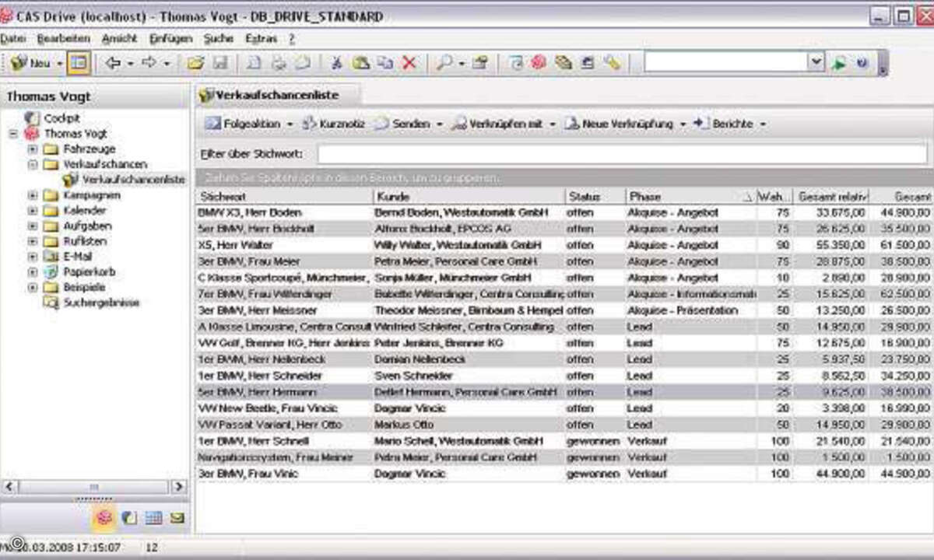Open the Einfügen menu
This screenshot has width=934, height=560.
click(x=170, y=38)
